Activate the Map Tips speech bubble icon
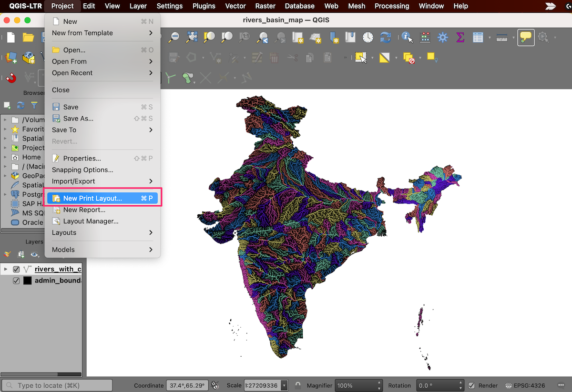This screenshot has height=392, width=572. [526, 37]
